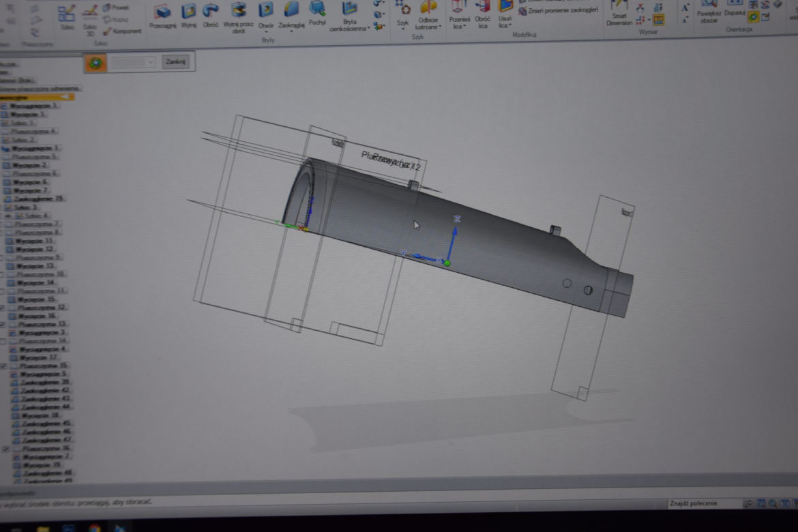
Task: Open the combo box left of Zamknij
Action: (x=132, y=63)
